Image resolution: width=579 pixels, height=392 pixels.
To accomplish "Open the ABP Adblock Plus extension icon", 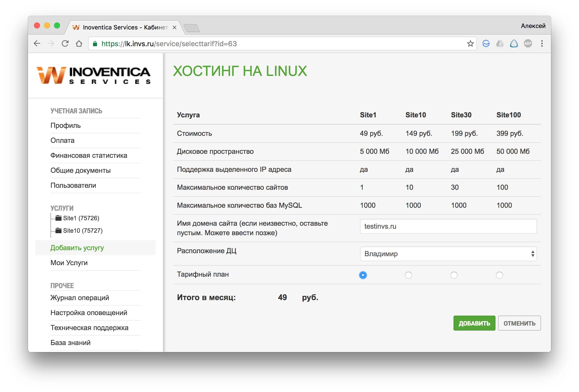I will [528, 43].
